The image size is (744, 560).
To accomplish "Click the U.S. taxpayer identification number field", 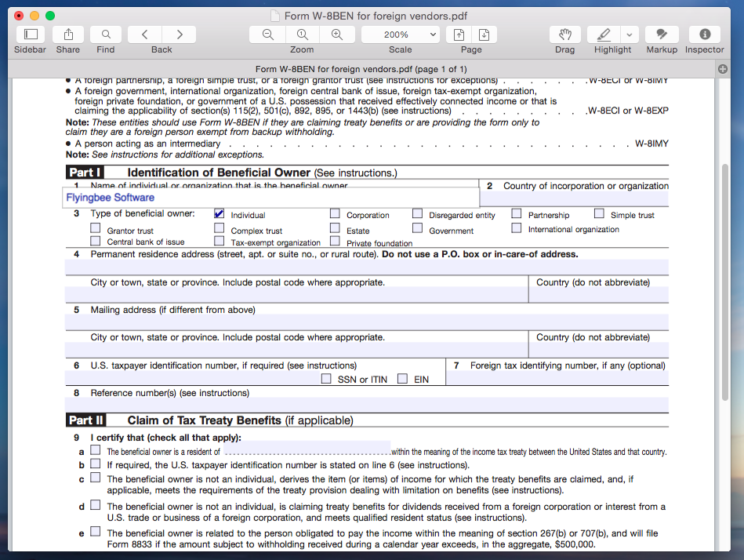I will coord(192,378).
